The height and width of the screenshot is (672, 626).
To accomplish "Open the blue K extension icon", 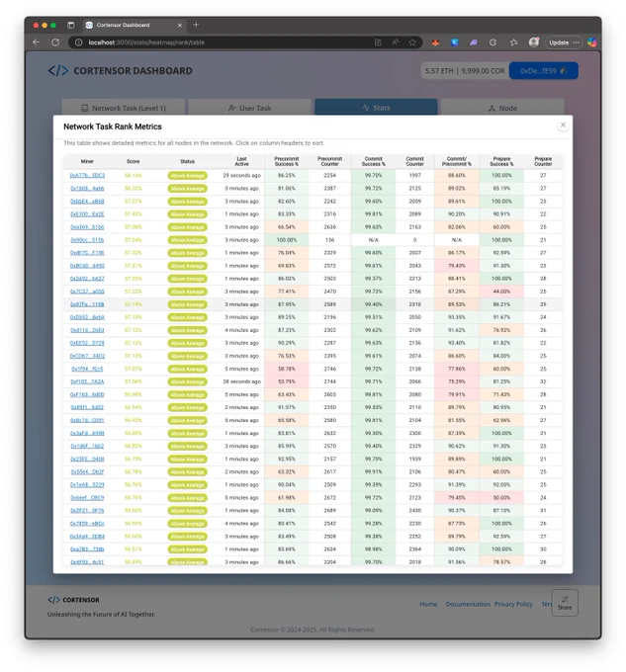I will [455, 42].
